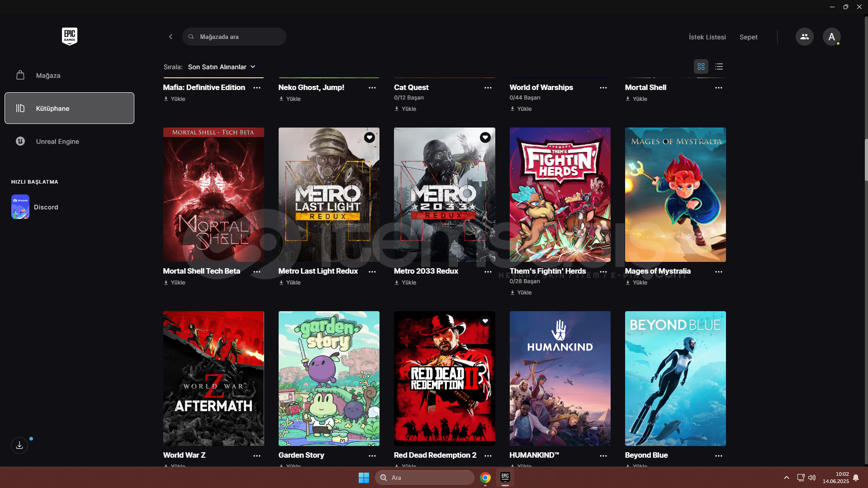868x488 pixels.
Task: Open options menu for Mortal Shell
Action: click(x=718, y=88)
